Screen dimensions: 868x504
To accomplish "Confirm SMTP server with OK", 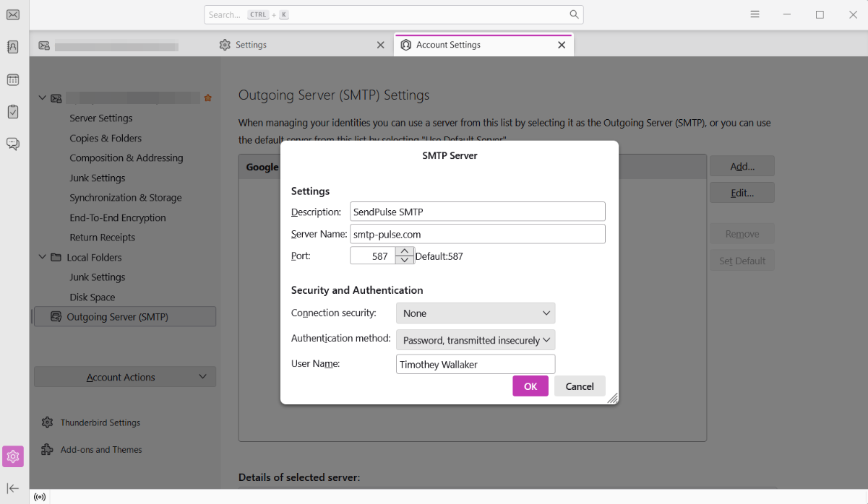I will pos(530,386).
